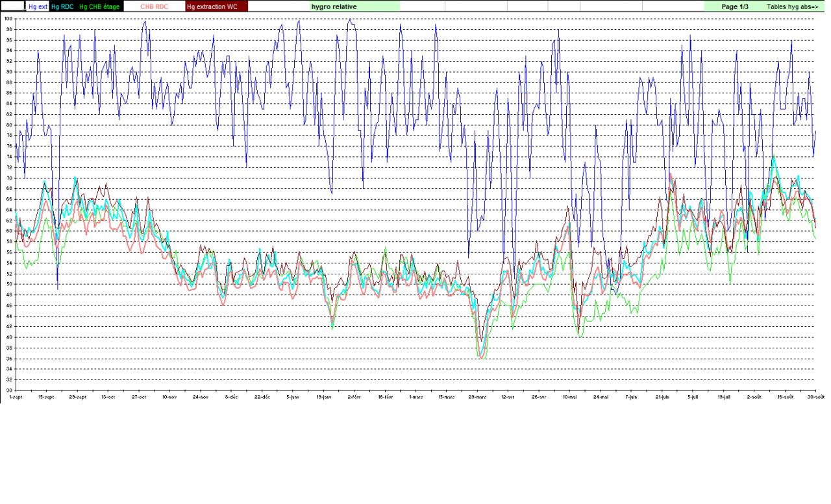
Task: Click the '29-mars' date label
Action: (x=477, y=396)
